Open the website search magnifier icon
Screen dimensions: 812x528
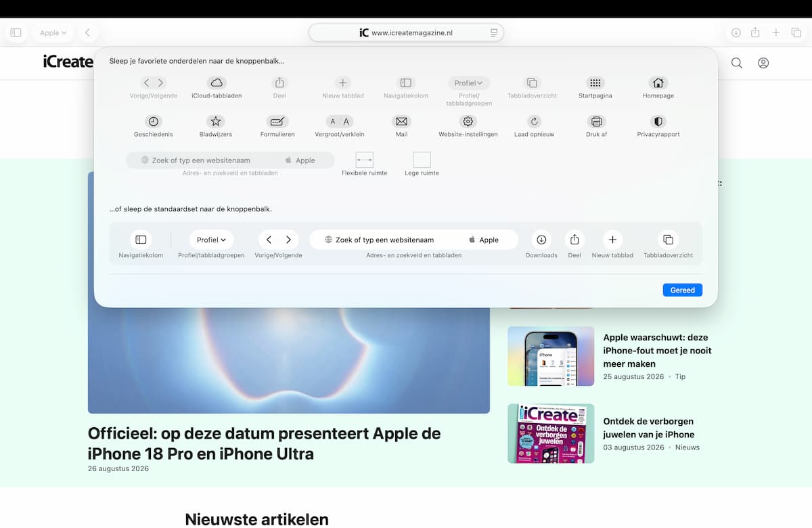coord(737,63)
